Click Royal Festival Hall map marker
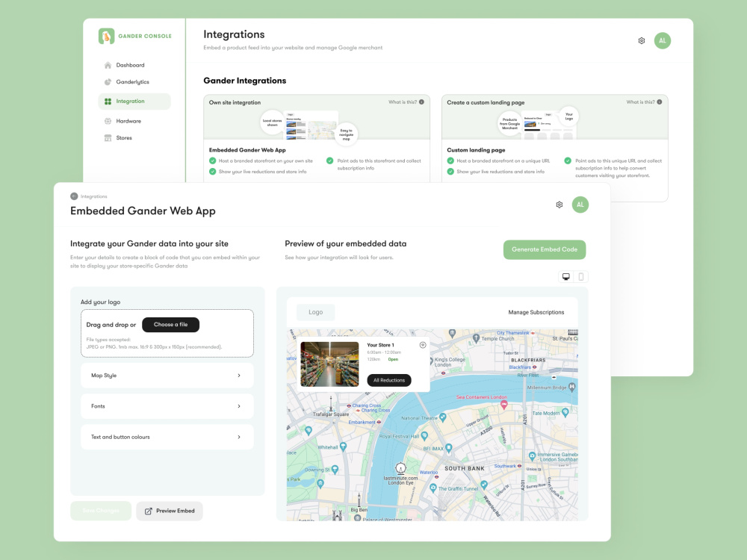Image resolution: width=747 pixels, height=560 pixels. 424,436
